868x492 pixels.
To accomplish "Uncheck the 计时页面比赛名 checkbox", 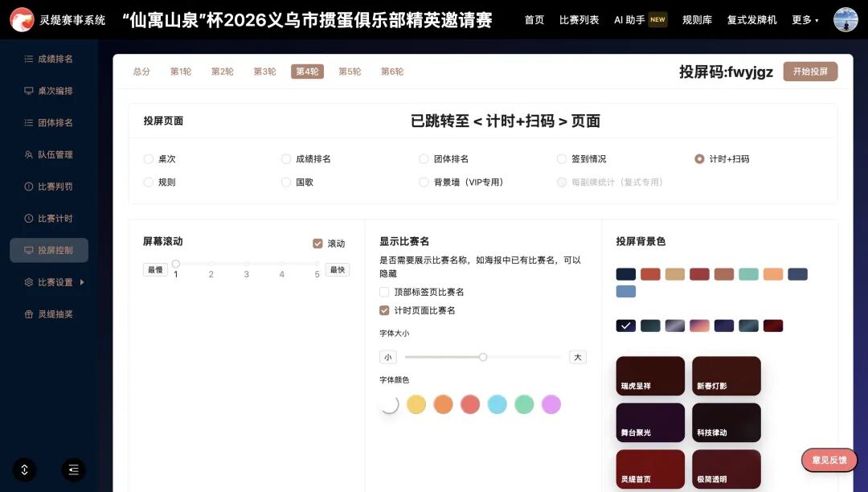I will 384,310.
